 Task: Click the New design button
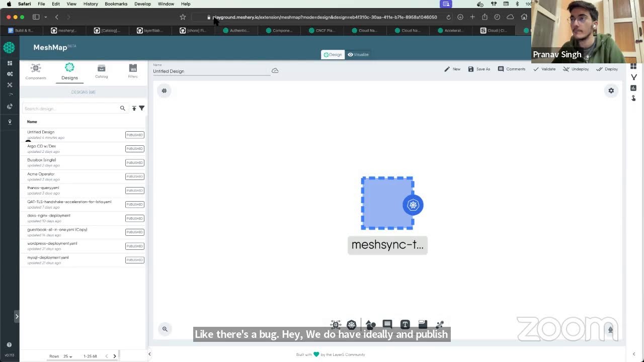point(452,69)
